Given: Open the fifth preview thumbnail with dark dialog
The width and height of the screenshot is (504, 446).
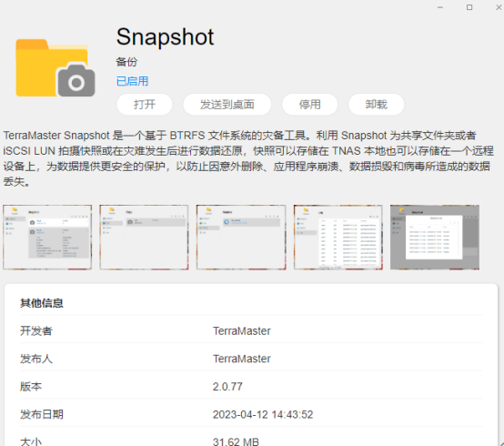Looking at the screenshot, I should click(x=435, y=238).
